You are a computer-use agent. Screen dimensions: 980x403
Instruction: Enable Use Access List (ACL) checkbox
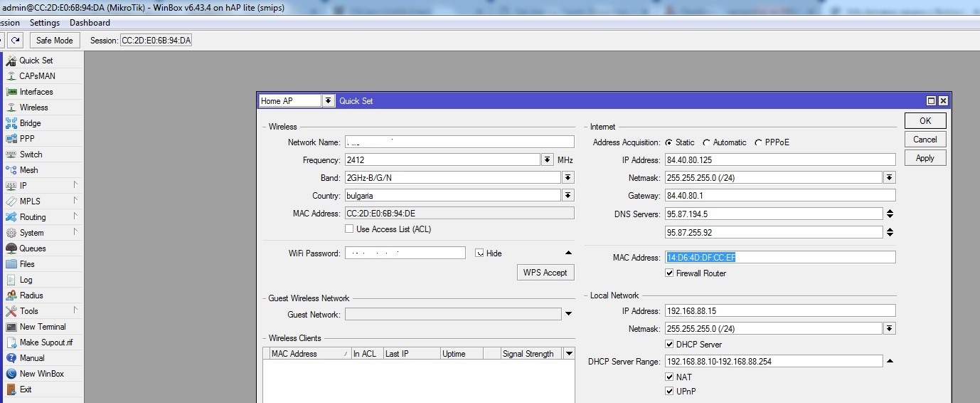click(349, 229)
